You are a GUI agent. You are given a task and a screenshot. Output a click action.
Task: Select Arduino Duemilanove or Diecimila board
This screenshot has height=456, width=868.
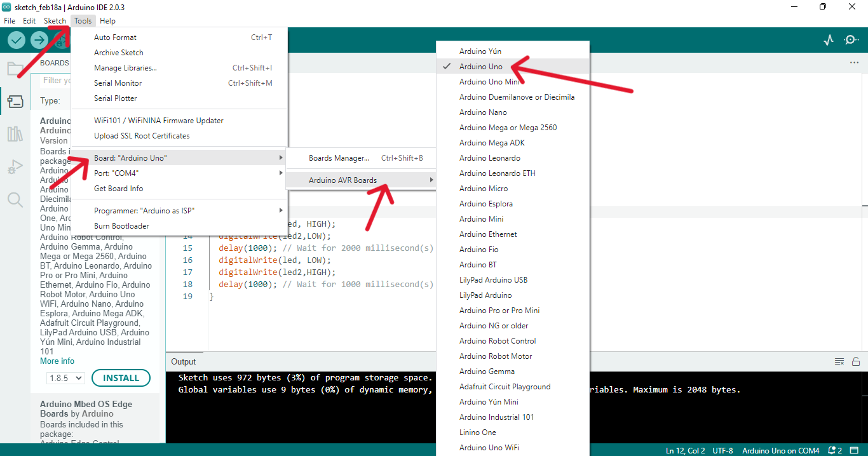tap(513, 97)
